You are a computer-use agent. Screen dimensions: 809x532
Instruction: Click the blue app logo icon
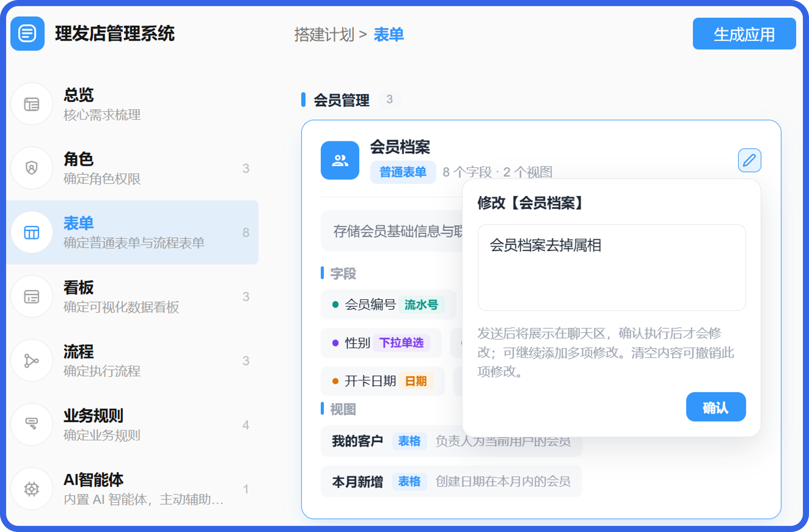[27, 34]
